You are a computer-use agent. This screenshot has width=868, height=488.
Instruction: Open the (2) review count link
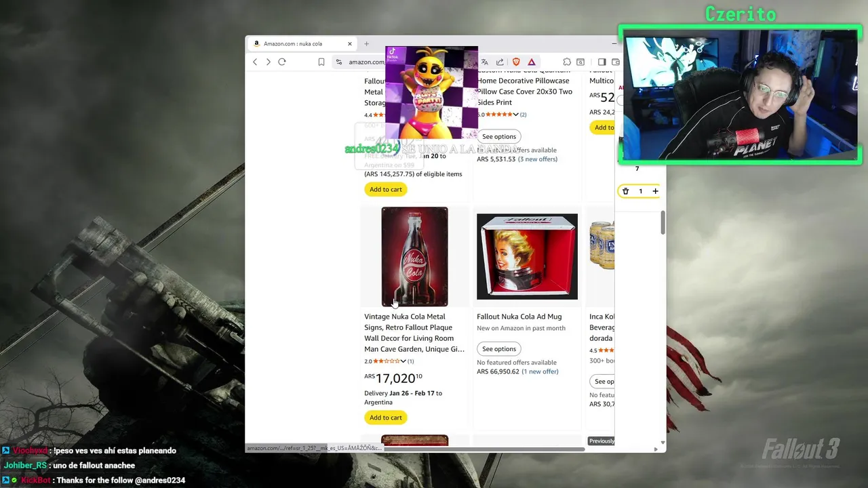click(523, 115)
